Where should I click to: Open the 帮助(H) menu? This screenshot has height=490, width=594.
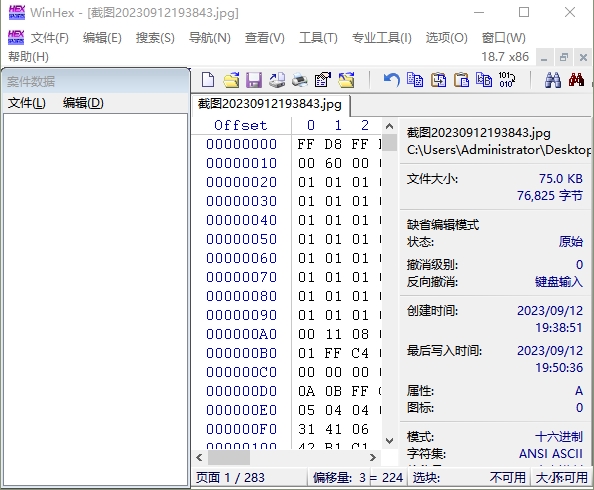(28, 57)
